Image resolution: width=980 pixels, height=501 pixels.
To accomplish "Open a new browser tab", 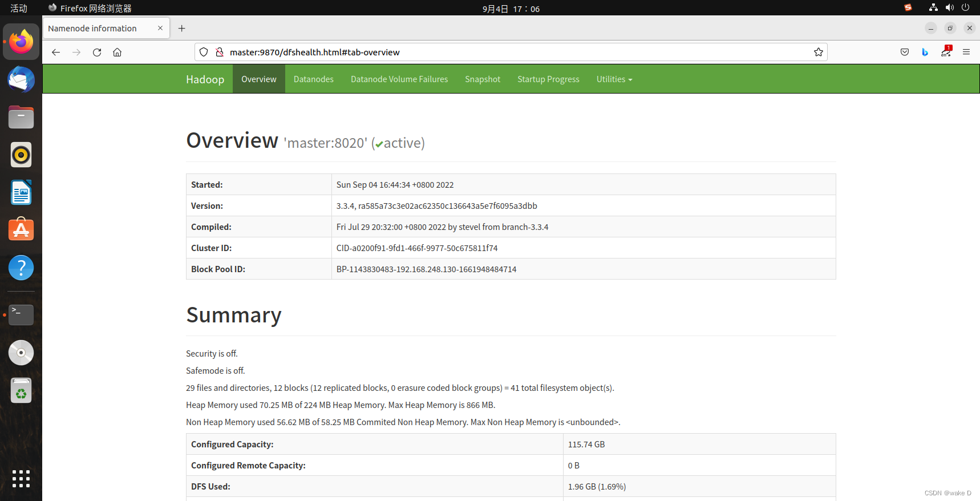I will (182, 28).
